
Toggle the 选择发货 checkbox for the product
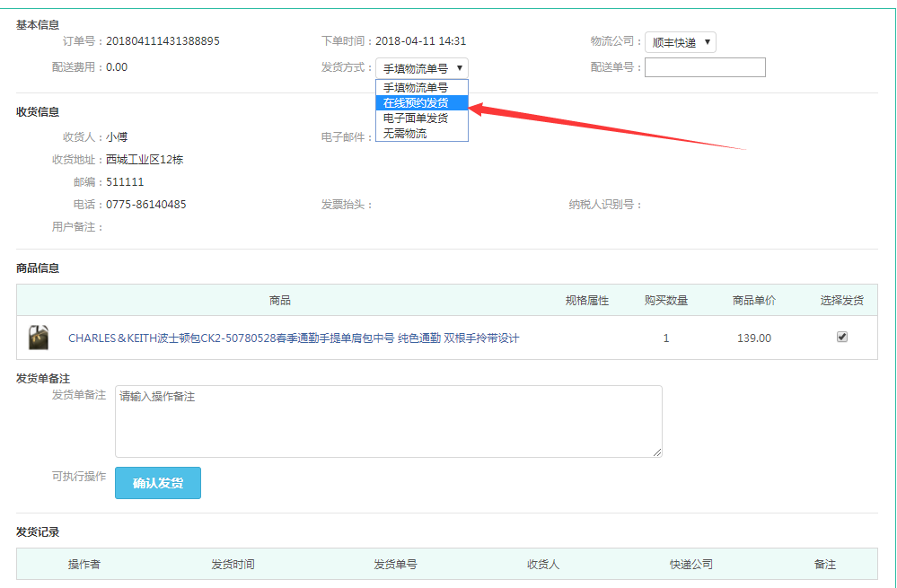pyautogui.click(x=841, y=338)
